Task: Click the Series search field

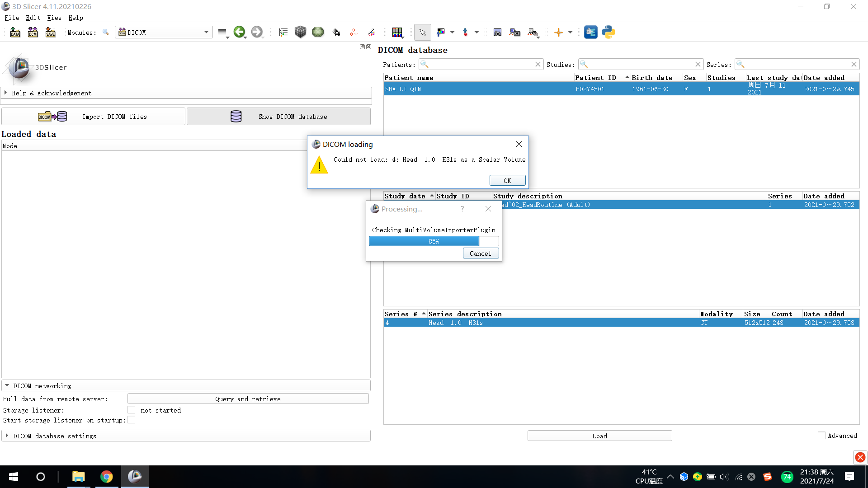Action: (x=796, y=64)
